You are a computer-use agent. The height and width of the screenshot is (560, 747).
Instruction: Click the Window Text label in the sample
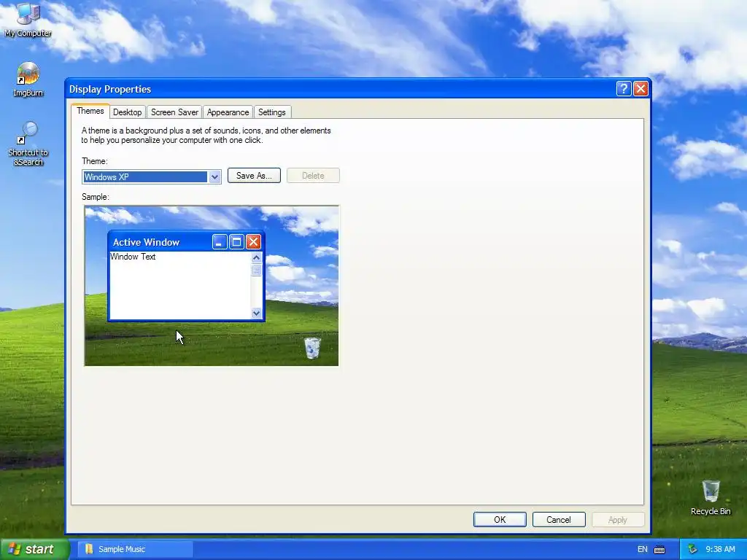click(x=133, y=257)
